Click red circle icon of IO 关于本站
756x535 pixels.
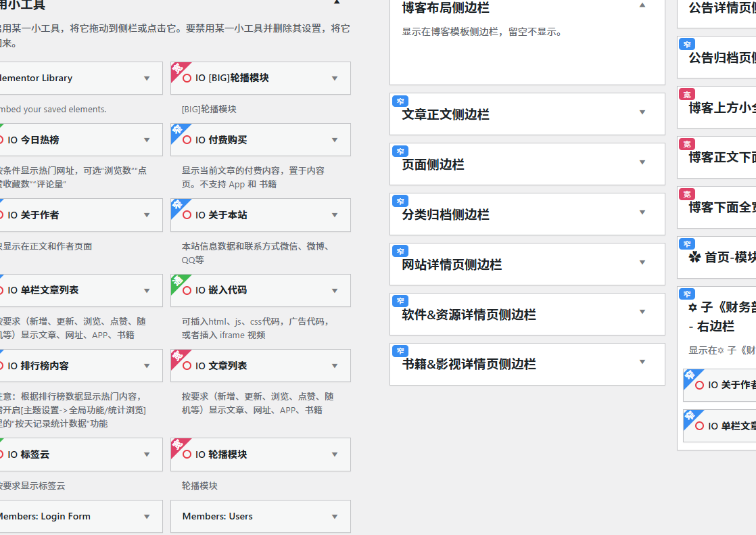point(187,215)
